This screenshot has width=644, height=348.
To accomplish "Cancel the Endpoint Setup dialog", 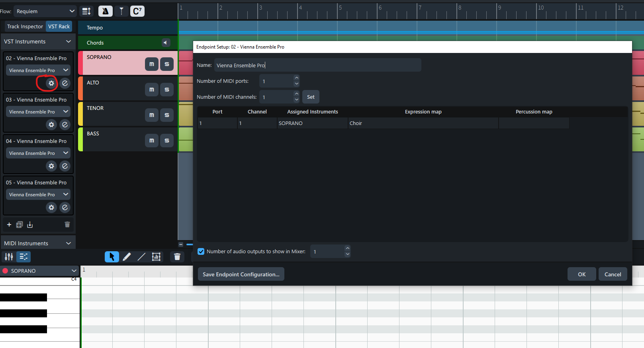I will click(x=613, y=274).
